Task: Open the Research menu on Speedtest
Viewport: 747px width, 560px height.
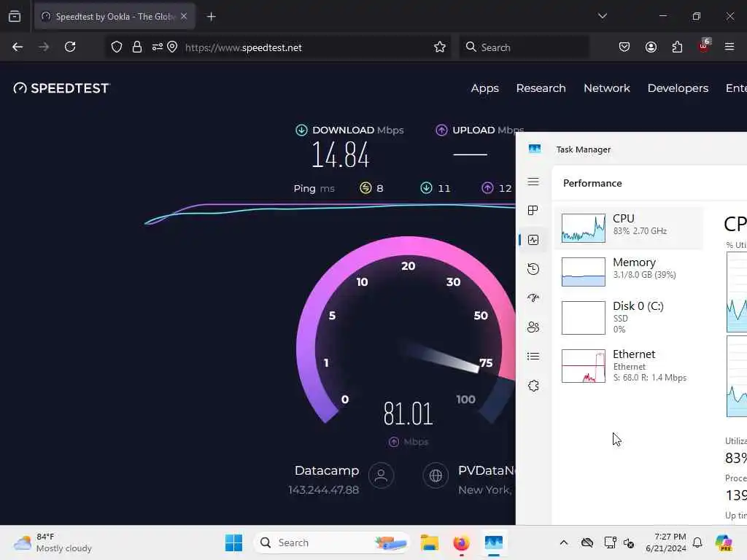Action: (x=541, y=88)
